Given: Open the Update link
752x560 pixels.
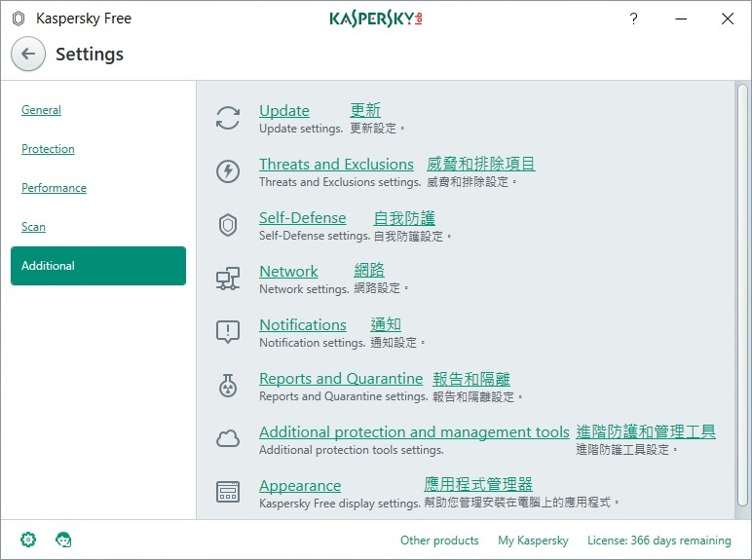Looking at the screenshot, I should (x=284, y=111).
